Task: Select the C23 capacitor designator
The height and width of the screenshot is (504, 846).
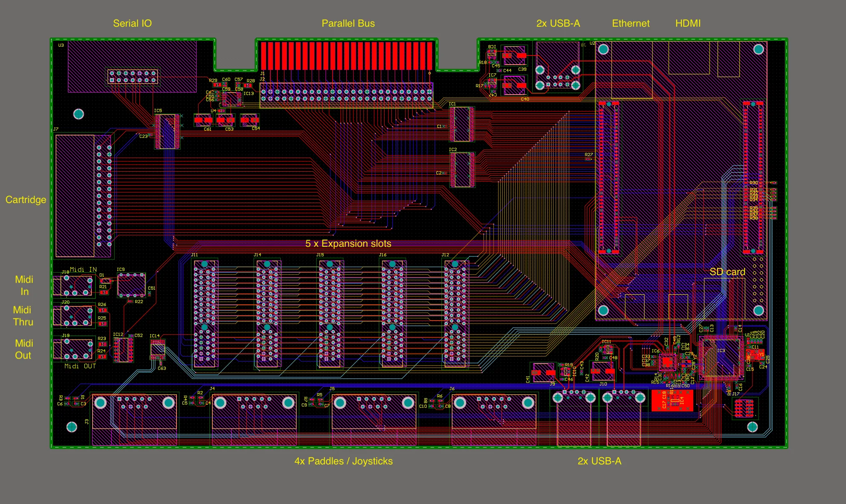Action: pyautogui.click(x=143, y=136)
